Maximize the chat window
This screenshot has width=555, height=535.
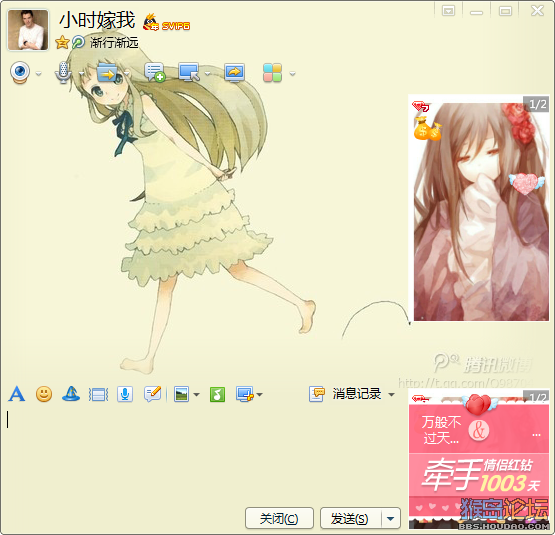[505, 11]
